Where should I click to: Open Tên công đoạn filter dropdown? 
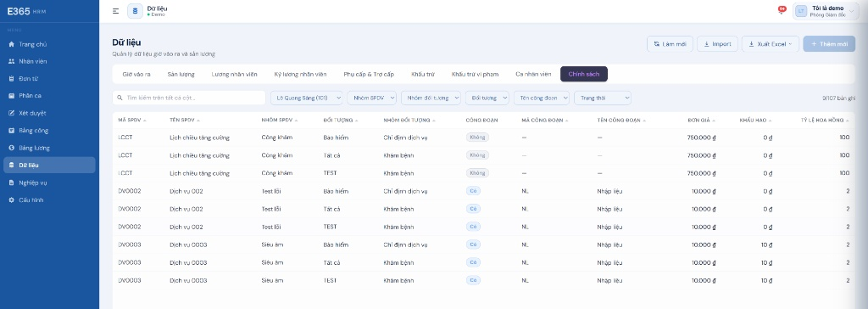point(542,98)
